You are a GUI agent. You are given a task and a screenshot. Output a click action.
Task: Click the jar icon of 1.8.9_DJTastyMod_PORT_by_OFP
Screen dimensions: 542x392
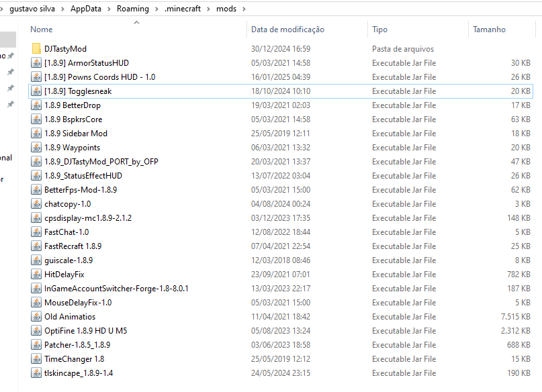pyautogui.click(x=36, y=162)
